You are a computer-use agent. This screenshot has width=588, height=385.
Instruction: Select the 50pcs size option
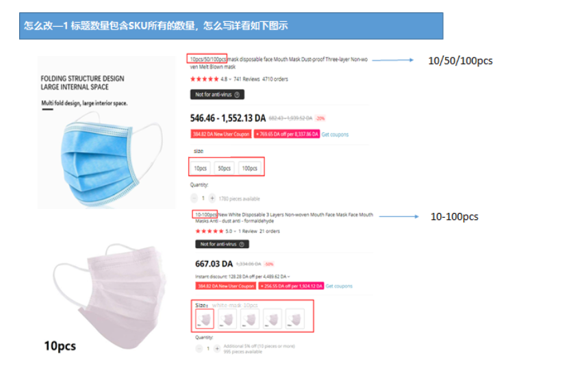[x=224, y=168]
